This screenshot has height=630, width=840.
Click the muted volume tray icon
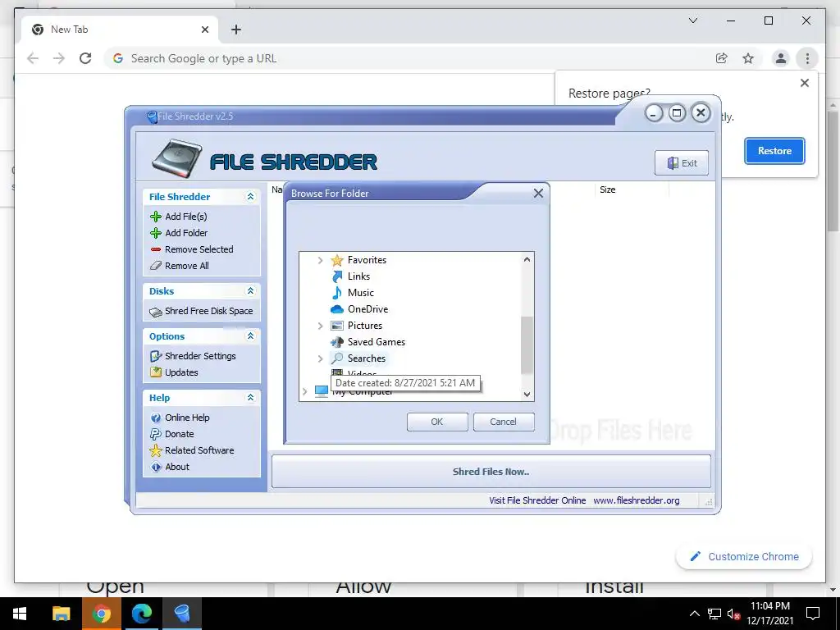[733, 614]
